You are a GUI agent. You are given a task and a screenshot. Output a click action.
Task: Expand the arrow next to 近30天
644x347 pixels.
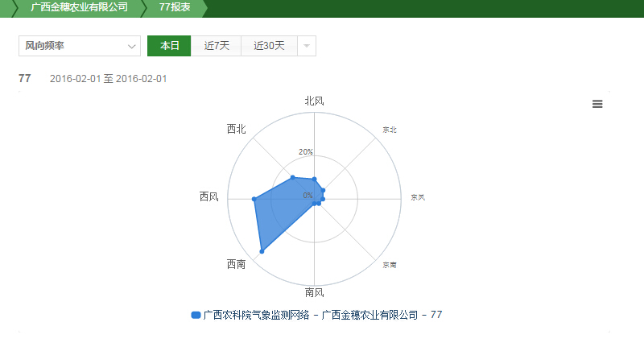tap(307, 46)
